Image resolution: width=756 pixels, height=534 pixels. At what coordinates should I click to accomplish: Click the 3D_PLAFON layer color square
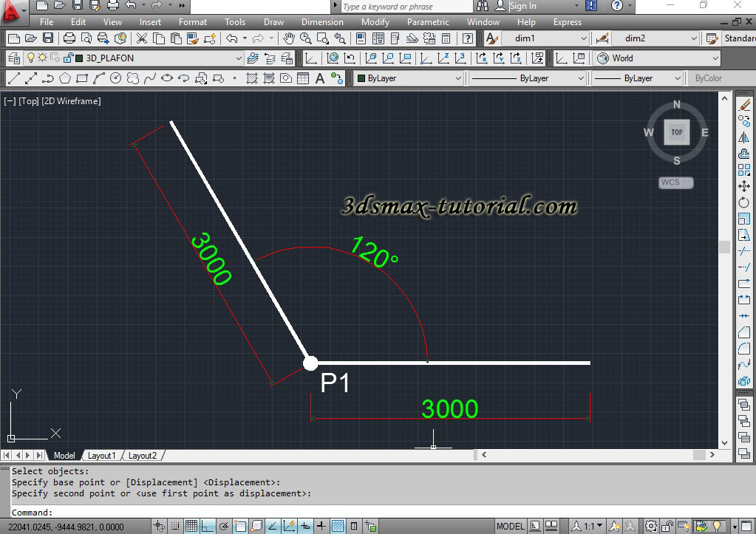80,58
